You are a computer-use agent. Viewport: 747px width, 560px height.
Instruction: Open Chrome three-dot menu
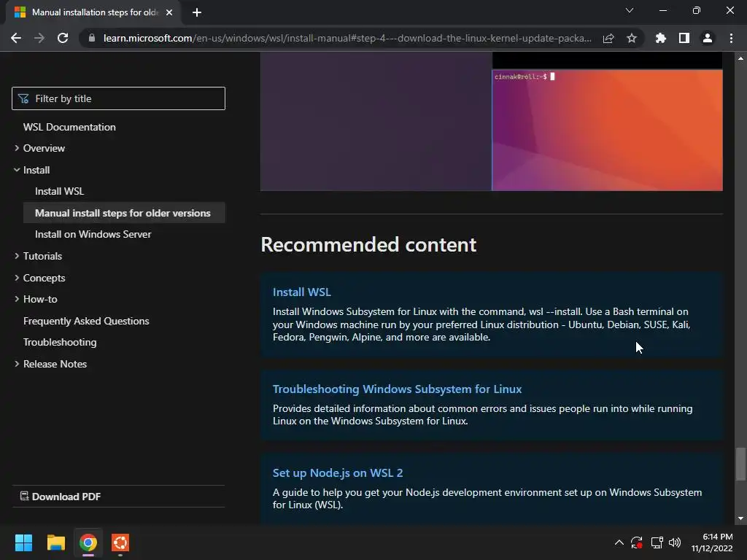[731, 38]
